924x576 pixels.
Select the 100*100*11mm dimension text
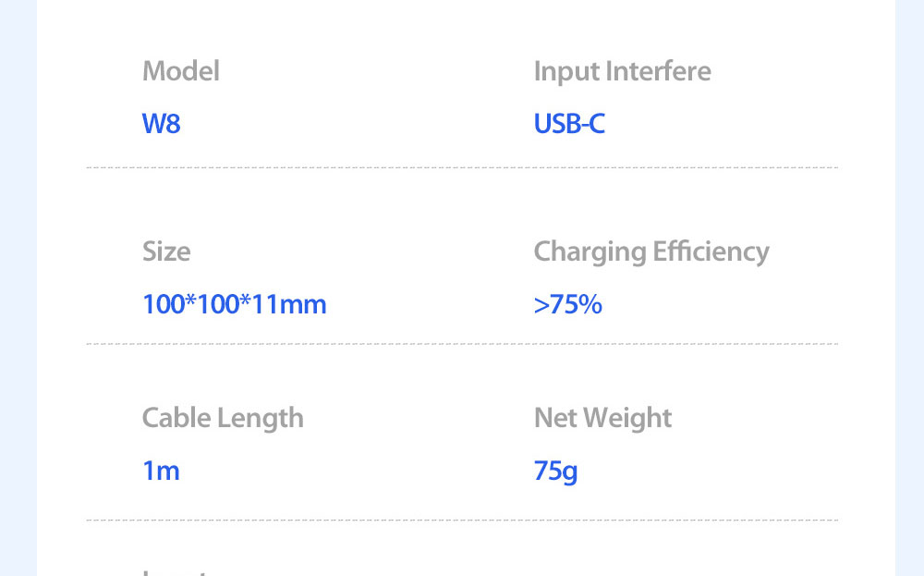(x=235, y=304)
